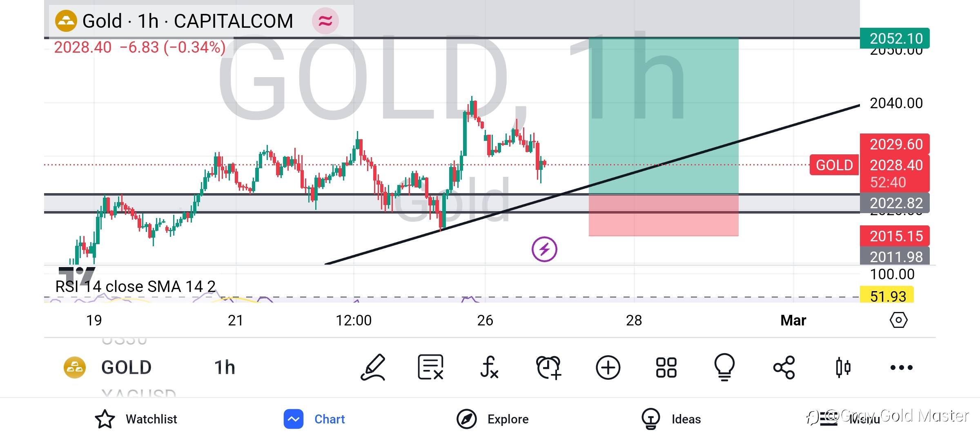The height and width of the screenshot is (441, 980).
Task: Click the purple lightning bolt event marker
Action: click(544, 249)
